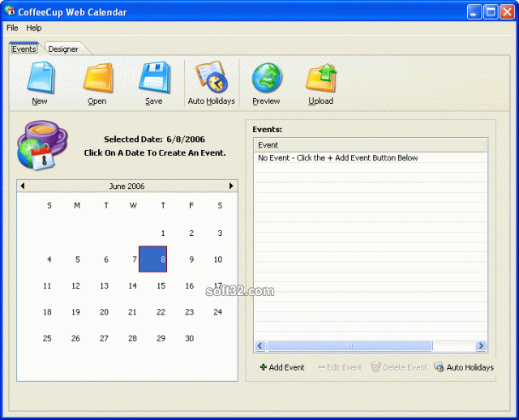Select June 12 on the calendar
The height and width of the screenshot is (420, 519).
[75, 285]
